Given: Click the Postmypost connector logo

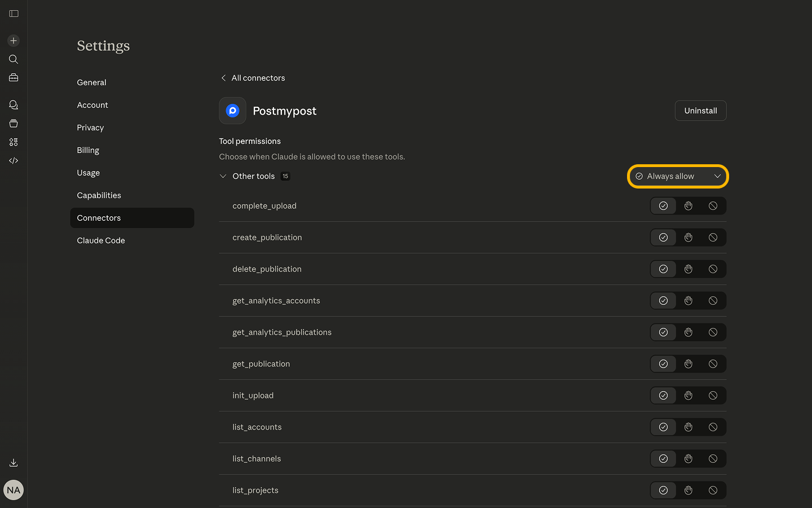Looking at the screenshot, I should (x=232, y=111).
